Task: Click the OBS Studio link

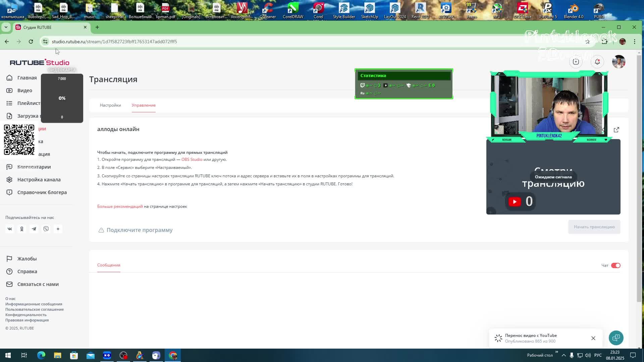Action: (192, 160)
